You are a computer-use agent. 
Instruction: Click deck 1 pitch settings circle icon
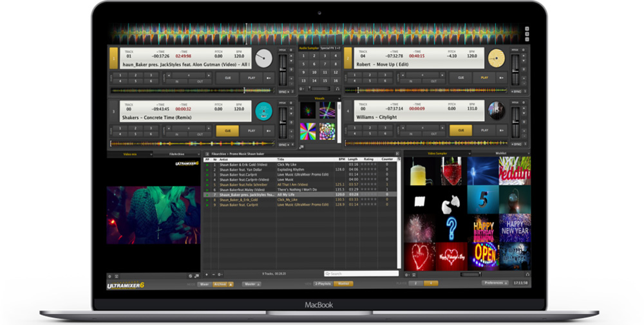291,50
